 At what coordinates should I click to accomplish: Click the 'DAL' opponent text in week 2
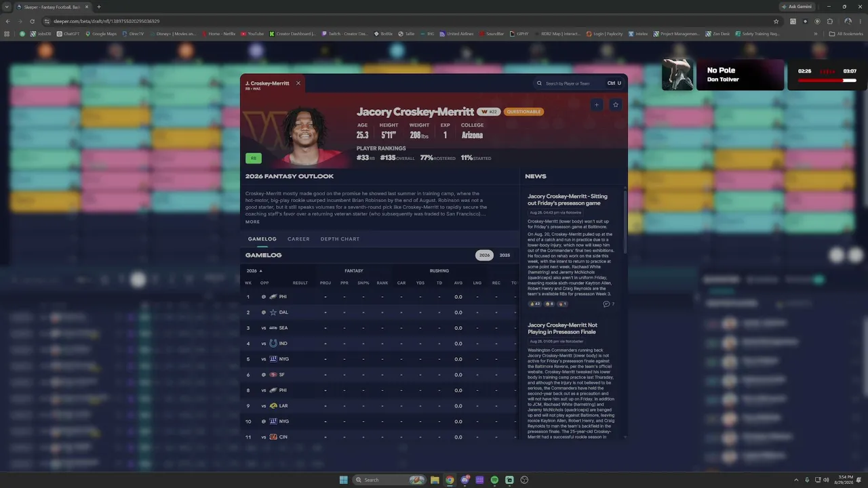coord(283,312)
